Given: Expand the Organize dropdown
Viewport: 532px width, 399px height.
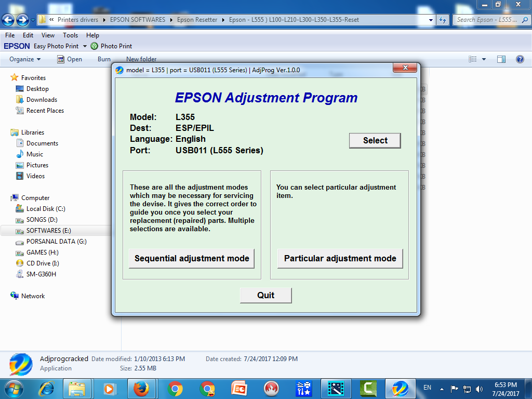Looking at the screenshot, I should click(x=25, y=59).
